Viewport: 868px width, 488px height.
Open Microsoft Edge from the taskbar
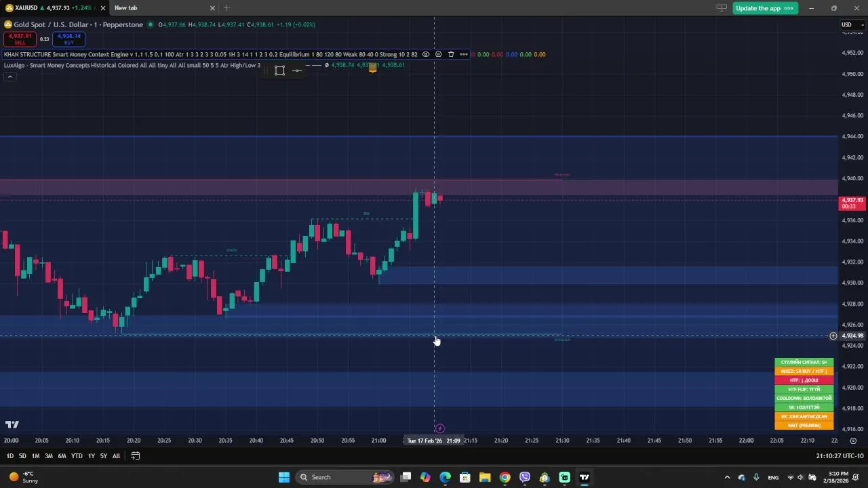pos(445,477)
